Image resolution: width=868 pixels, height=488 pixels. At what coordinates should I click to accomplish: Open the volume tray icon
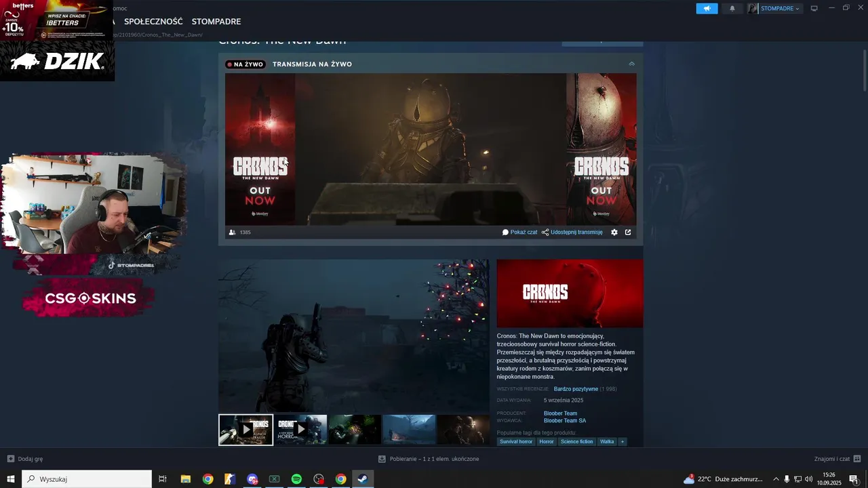click(808, 479)
